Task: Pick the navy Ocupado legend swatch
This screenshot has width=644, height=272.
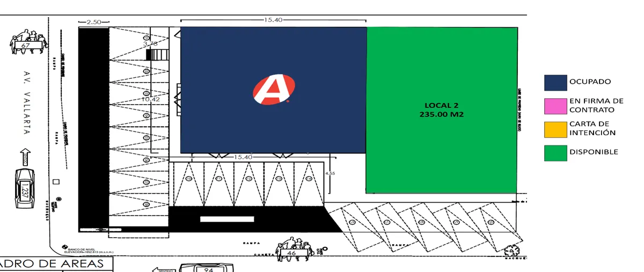Action: pos(555,82)
